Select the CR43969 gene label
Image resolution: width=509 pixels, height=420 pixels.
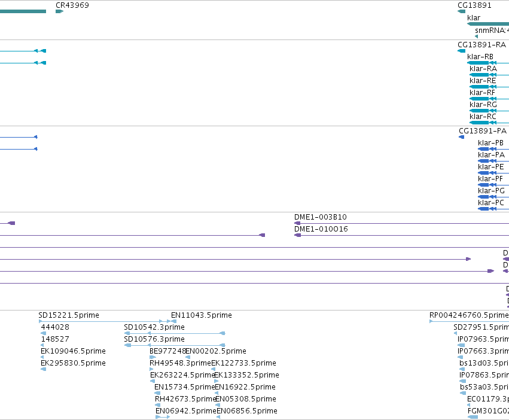[x=72, y=5]
